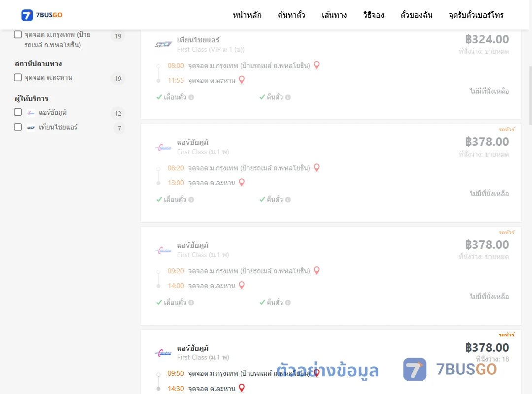
Task: Open จุดรับตั๋วเบอร์โทร menu item
Action: pyautogui.click(x=476, y=15)
